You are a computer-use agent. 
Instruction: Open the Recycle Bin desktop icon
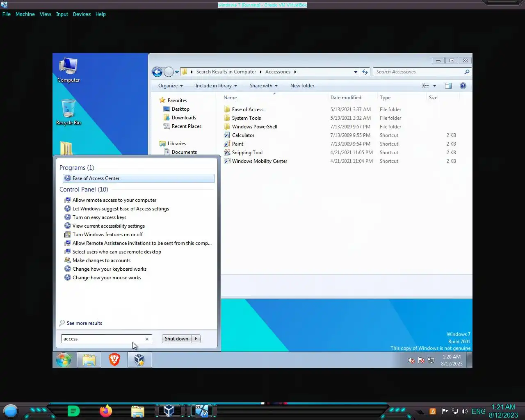click(68, 112)
